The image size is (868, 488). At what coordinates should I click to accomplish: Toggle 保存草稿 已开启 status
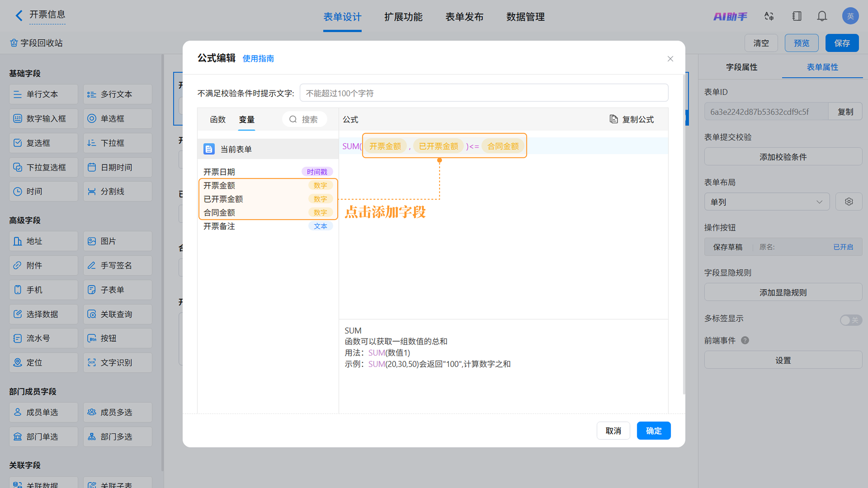click(x=843, y=247)
